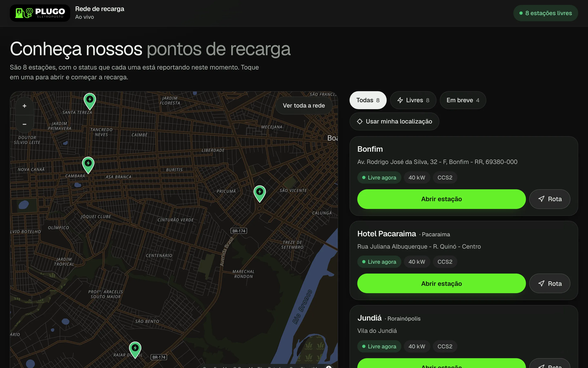Click the Av. Rodrigo José da Silva address
Image resolution: width=588 pixels, height=368 pixels.
click(x=437, y=162)
